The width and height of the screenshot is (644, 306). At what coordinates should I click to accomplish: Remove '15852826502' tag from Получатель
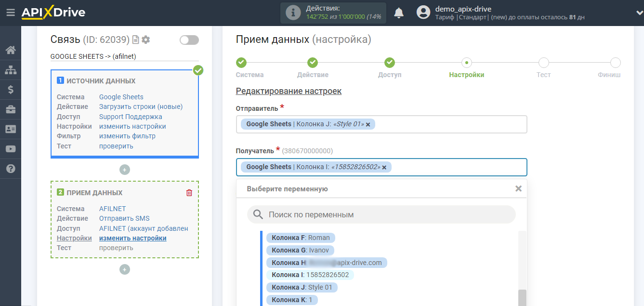384,167
